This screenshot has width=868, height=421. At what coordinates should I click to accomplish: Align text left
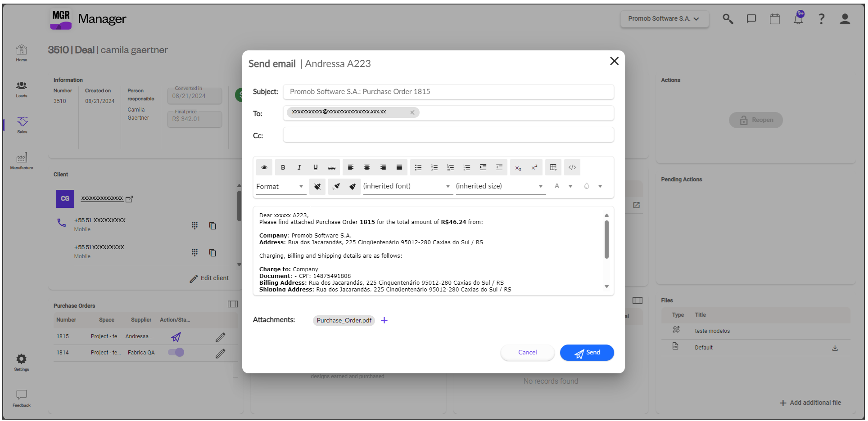pyautogui.click(x=351, y=167)
